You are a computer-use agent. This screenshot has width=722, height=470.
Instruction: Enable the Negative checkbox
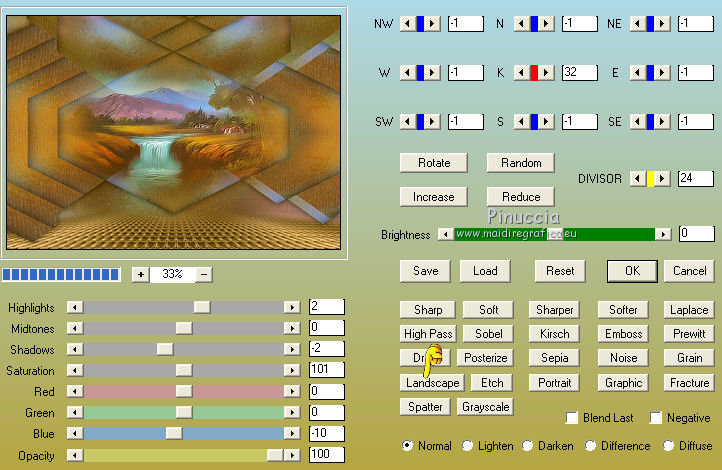point(656,418)
